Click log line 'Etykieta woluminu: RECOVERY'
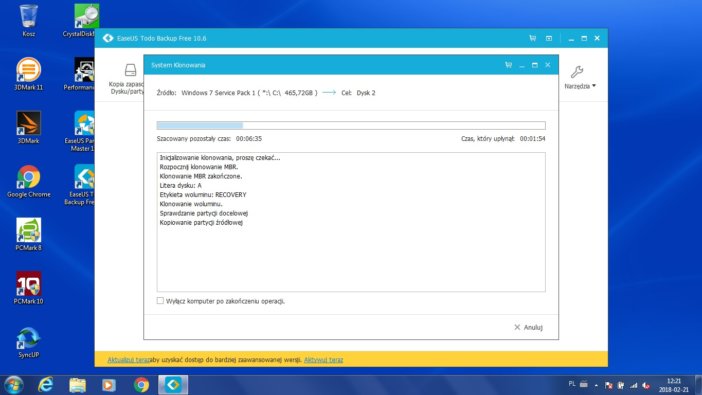 click(x=203, y=194)
